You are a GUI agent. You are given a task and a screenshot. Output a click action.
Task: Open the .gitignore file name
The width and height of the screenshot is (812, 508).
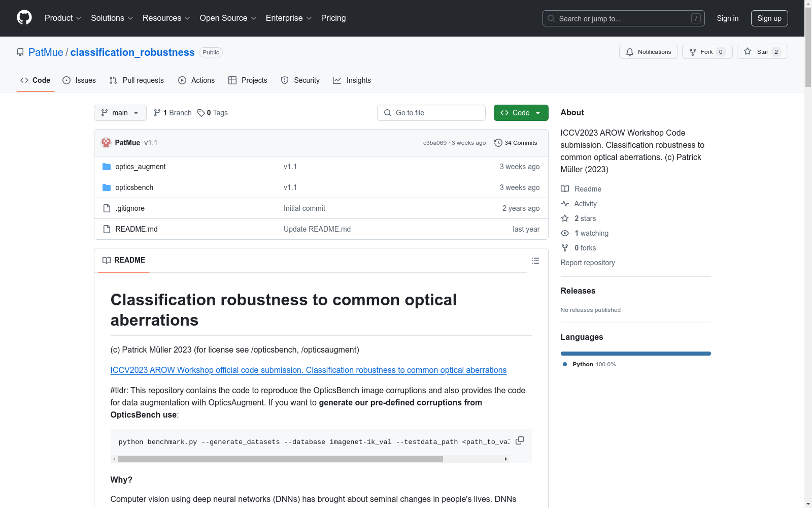130,208
